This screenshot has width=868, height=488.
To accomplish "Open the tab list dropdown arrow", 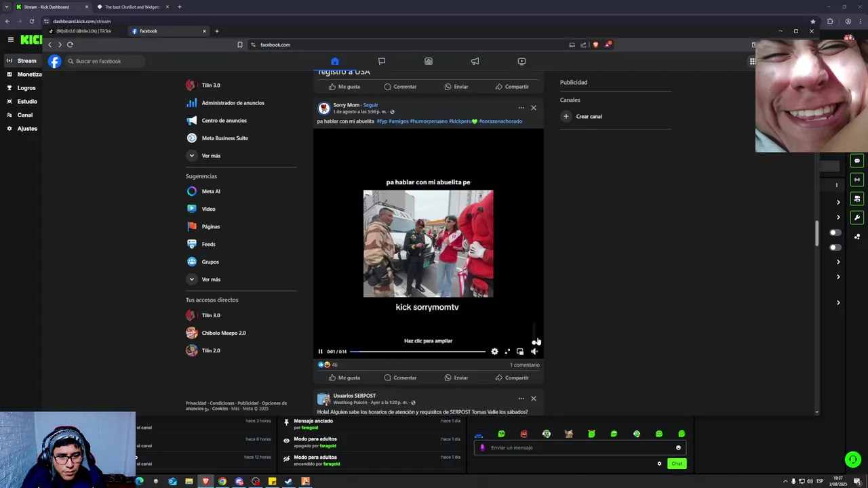I will coord(6,7).
